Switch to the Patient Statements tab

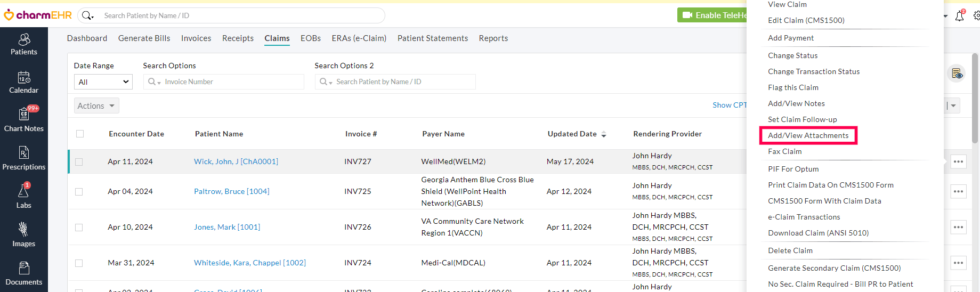(x=433, y=38)
